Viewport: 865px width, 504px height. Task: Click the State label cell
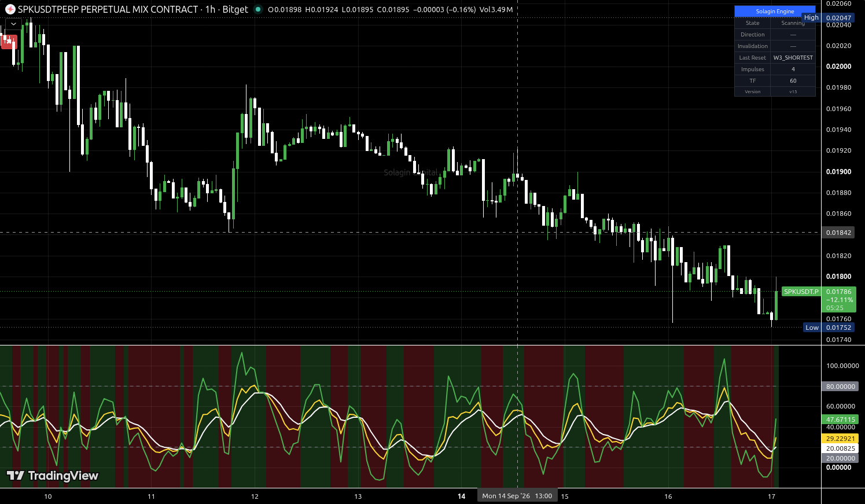pos(752,23)
